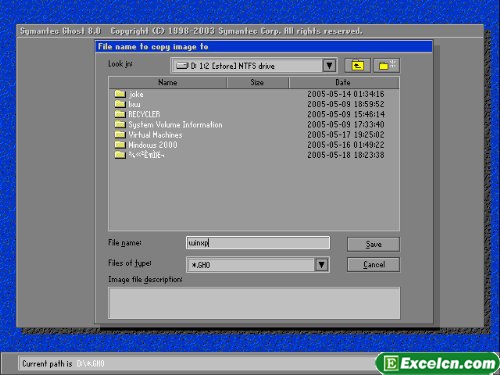Click the File name input field

click(x=258, y=243)
